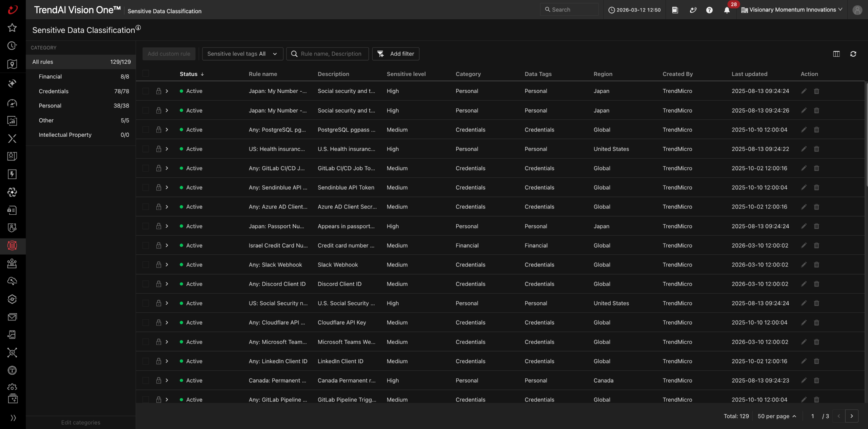This screenshot has height=429, width=868.
Task: Click the table refresh icon
Action: click(853, 54)
